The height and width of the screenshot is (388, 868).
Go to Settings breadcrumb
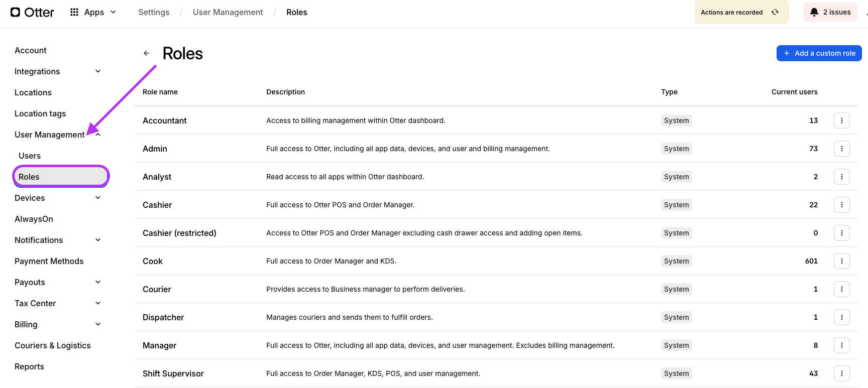(154, 12)
